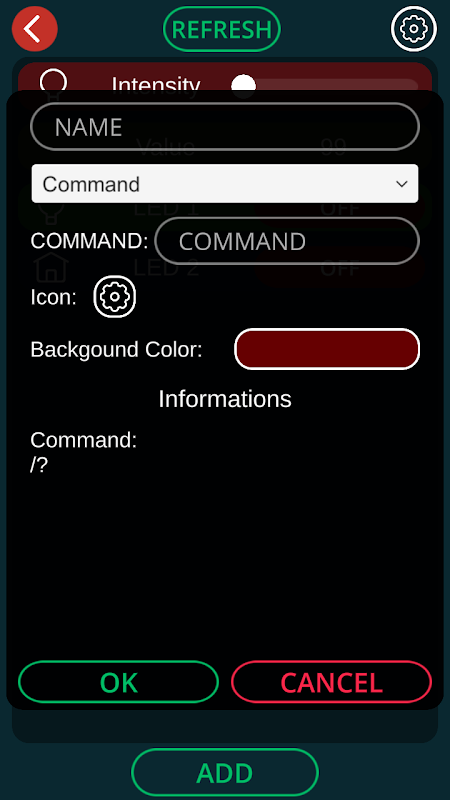Click the dimmed bulb icon for LED 1
The height and width of the screenshot is (800, 450).
tap(51, 210)
